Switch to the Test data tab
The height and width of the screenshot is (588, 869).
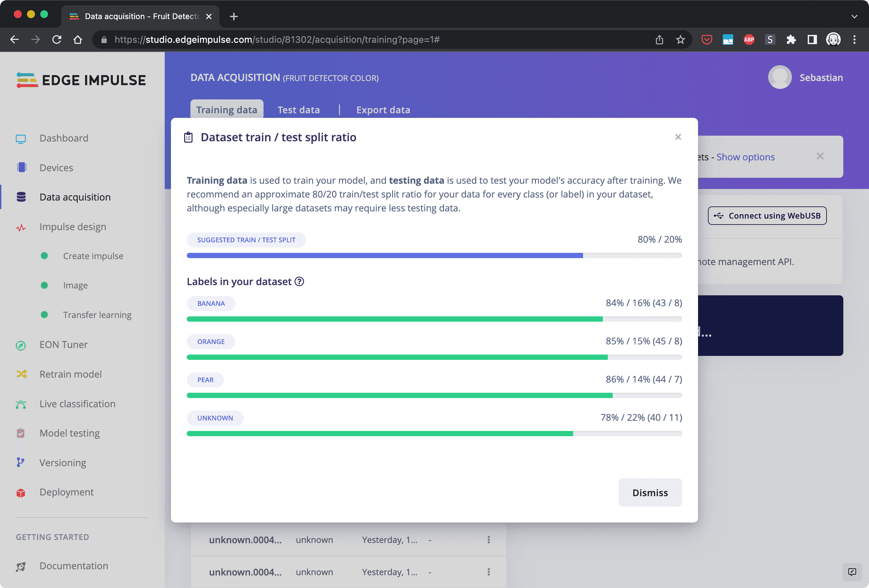click(298, 110)
